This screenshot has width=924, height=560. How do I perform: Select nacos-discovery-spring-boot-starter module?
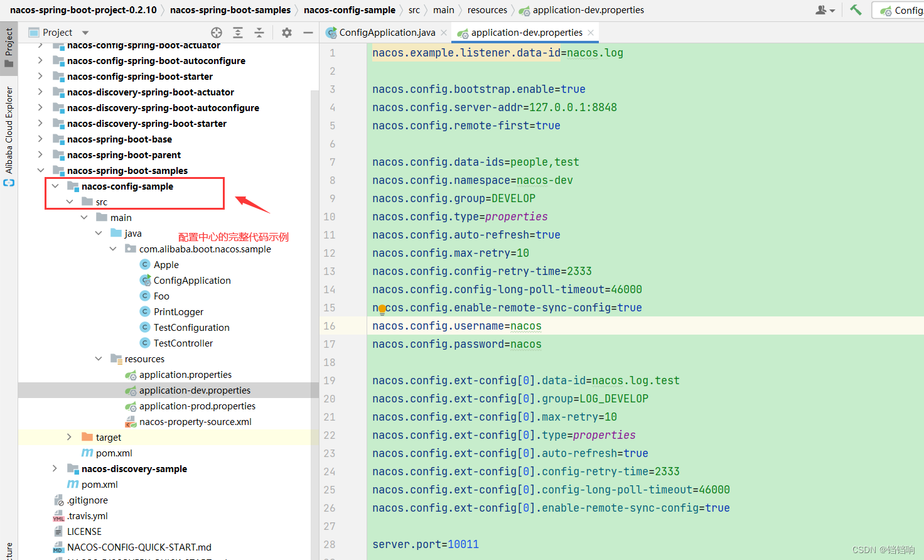click(x=140, y=124)
